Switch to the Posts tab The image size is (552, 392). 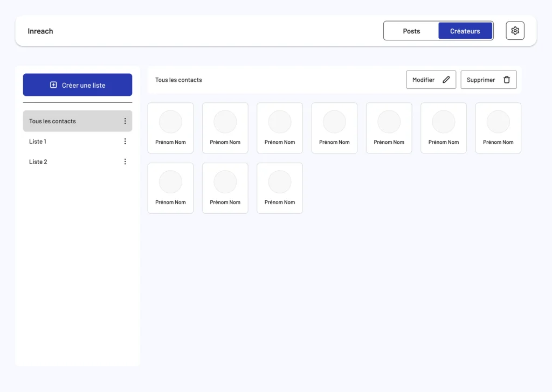pyautogui.click(x=411, y=31)
